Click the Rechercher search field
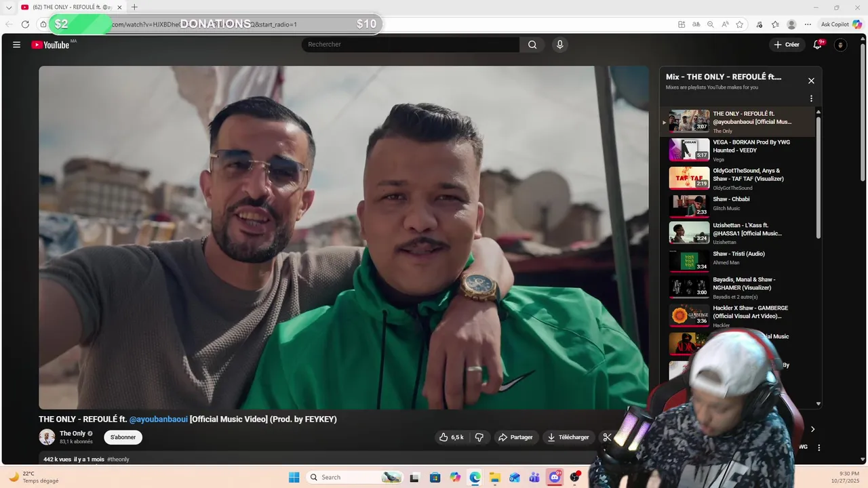This screenshot has width=868, height=488. [x=410, y=45]
